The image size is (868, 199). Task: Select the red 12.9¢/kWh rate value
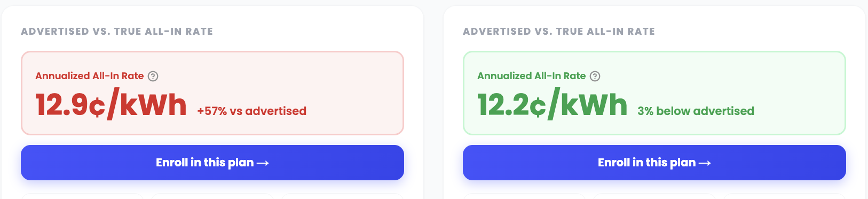pos(111,105)
